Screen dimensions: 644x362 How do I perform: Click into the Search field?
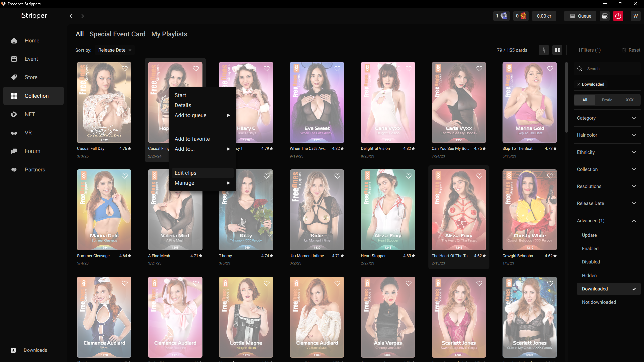point(607,69)
